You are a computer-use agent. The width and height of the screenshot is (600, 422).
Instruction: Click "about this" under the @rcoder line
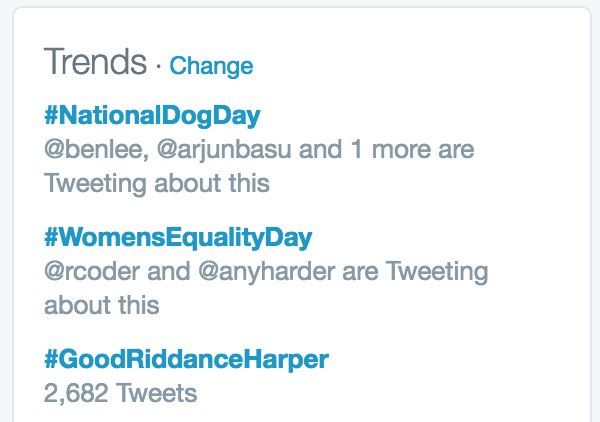[102, 304]
